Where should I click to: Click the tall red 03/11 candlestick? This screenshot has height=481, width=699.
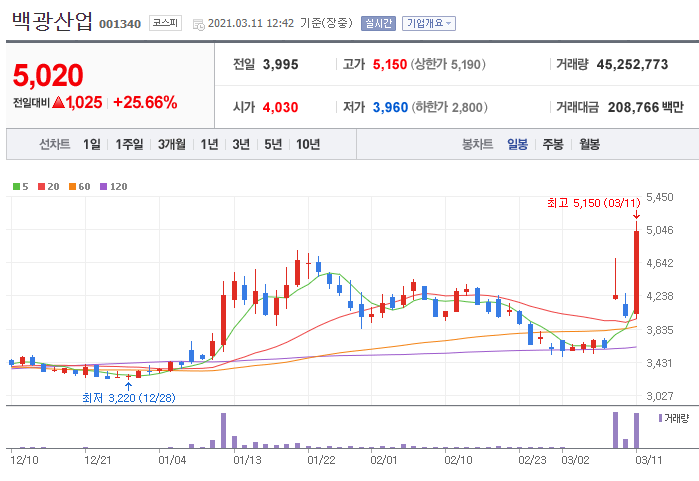coord(637,272)
